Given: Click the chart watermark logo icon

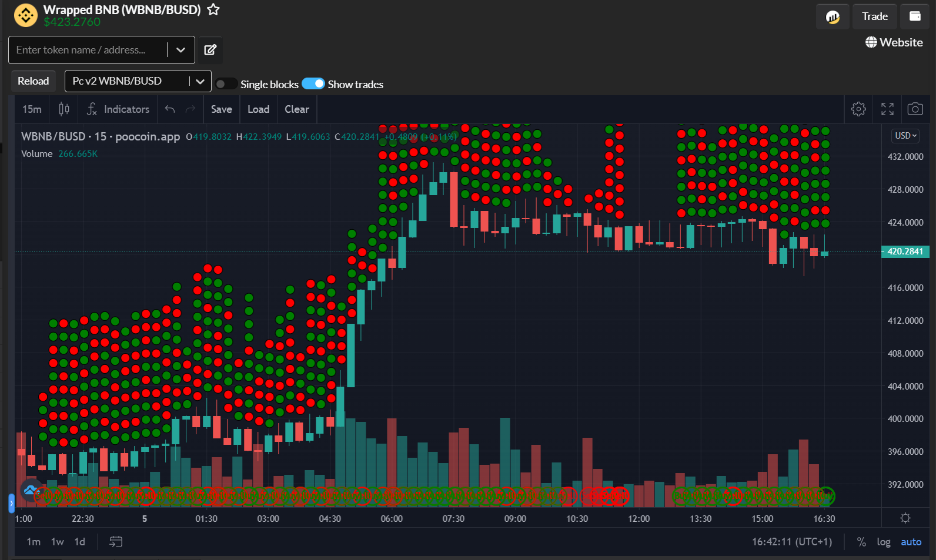Looking at the screenshot, I should point(31,490).
